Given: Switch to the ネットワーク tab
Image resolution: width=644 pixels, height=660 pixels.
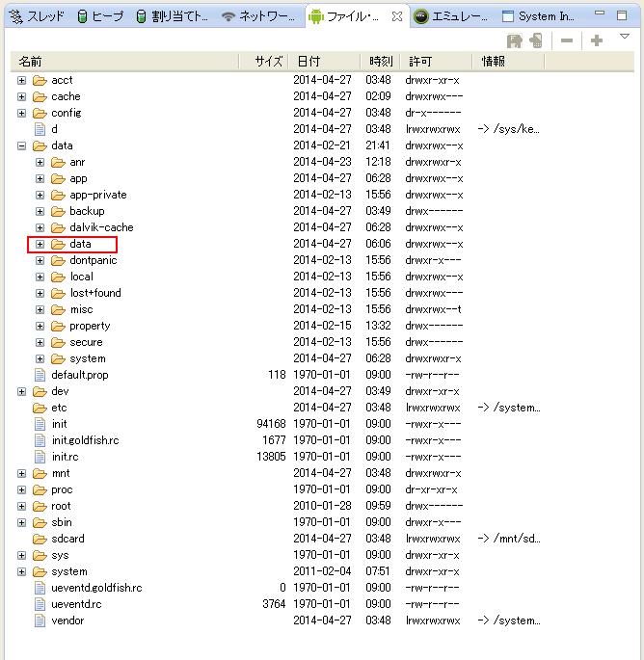Looking at the screenshot, I should click(x=258, y=16).
